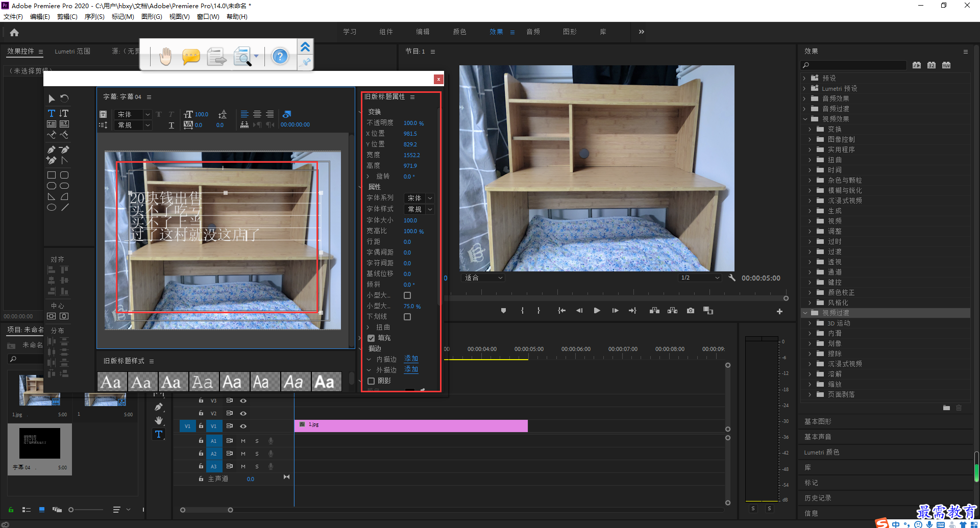Select the horizontal area type tool
Image resolution: width=980 pixels, height=528 pixels.
pyautogui.click(x=52, y=124)
